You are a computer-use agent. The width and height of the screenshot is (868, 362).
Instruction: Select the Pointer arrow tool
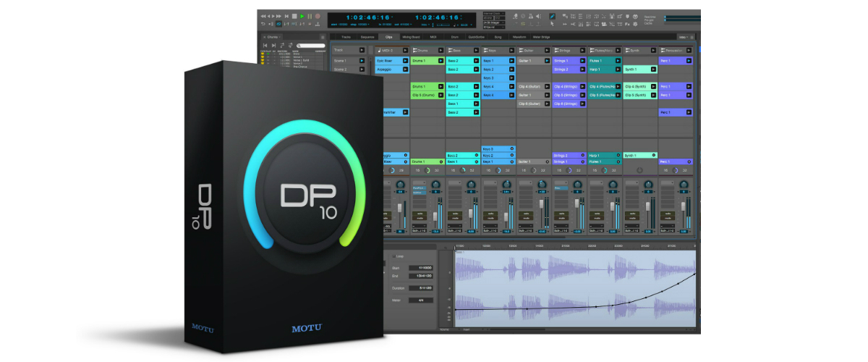(552, 24)
